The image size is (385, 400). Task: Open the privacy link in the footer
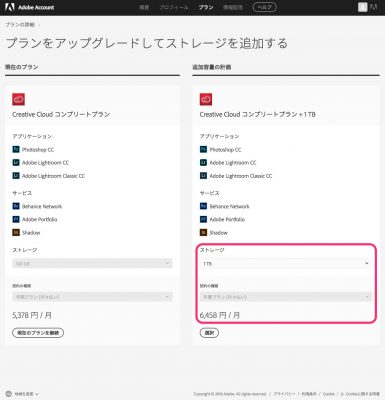(x=284, y=394)
